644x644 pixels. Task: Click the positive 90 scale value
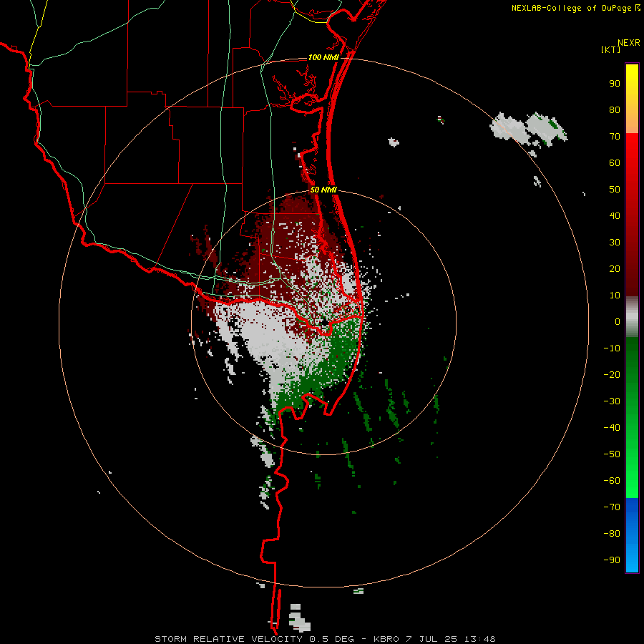tap(615, 84)
